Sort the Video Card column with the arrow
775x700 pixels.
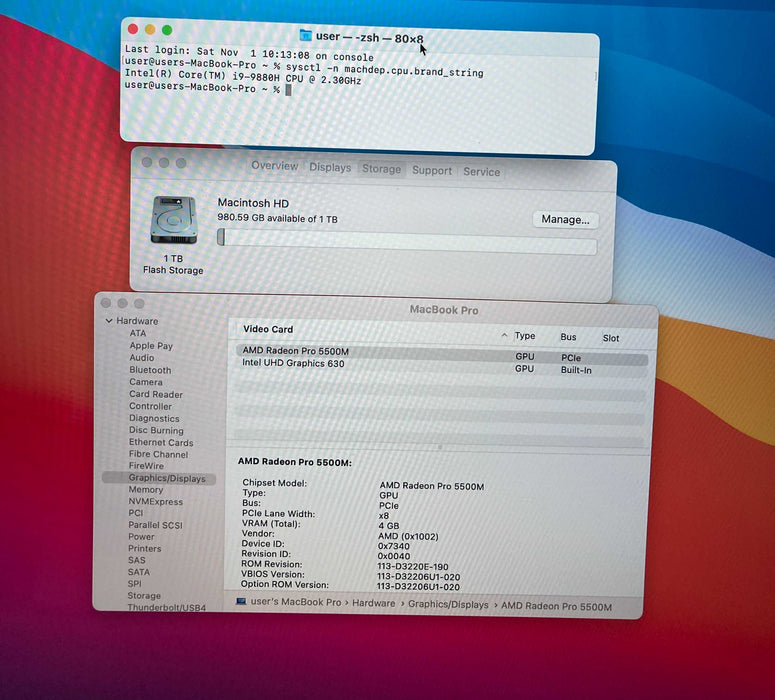pyautogui.click(x=504, y=335)
